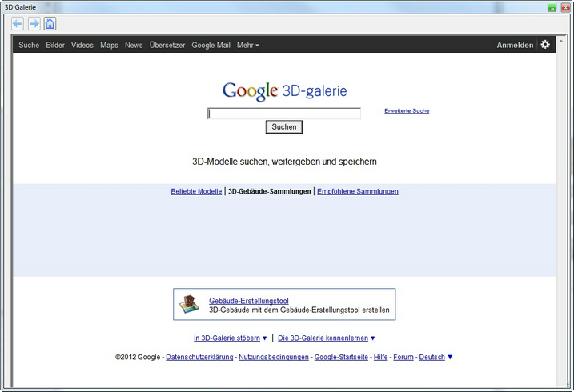Expand In 3D-Galerie stöbern section
This screenshot has width=574, height=392.
point(231,338)
